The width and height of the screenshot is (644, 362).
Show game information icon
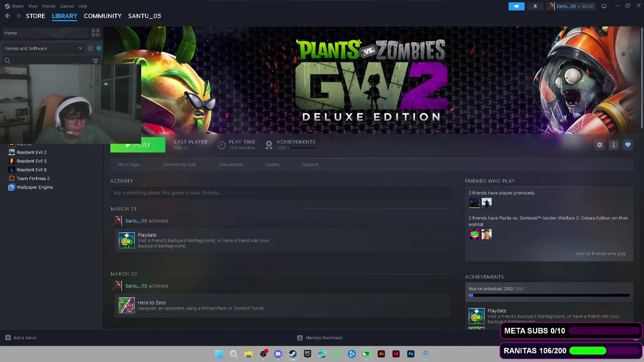pyautogui.click(x=614, y=145)
